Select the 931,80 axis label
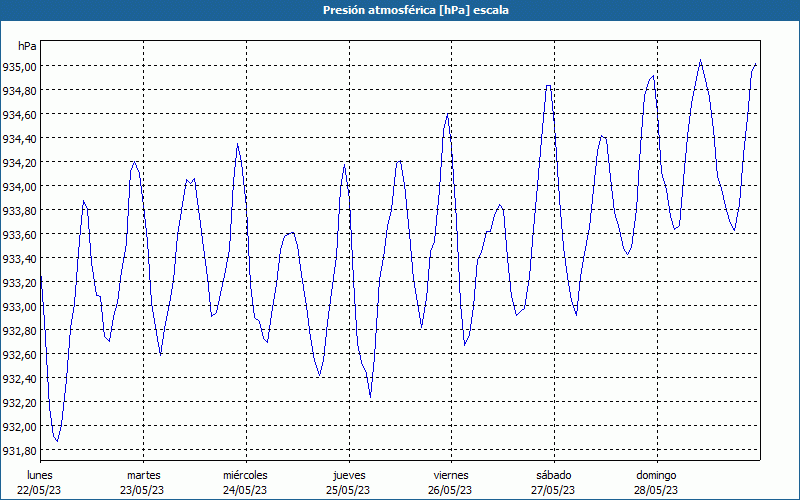The height and width of the screenshot is (500, 800). (x=19, y=450)
